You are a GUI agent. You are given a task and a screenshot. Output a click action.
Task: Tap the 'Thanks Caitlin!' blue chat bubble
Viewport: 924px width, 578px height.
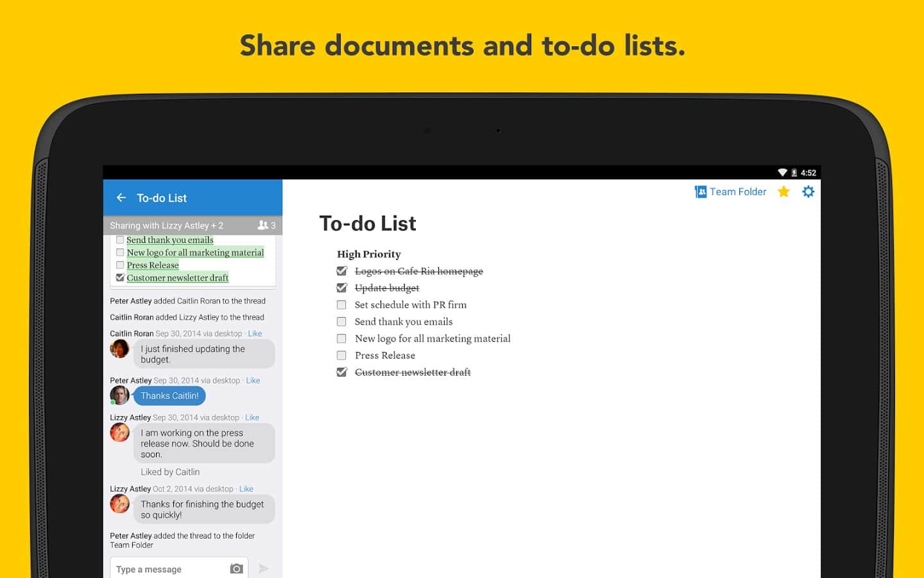point(169,396)
